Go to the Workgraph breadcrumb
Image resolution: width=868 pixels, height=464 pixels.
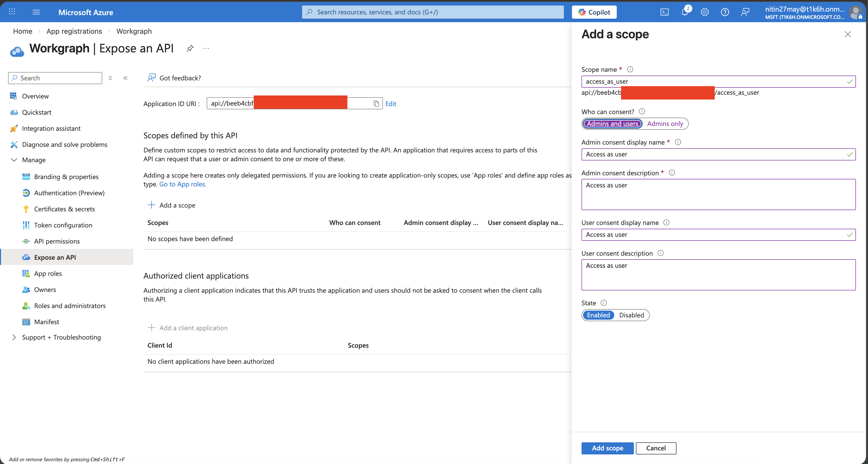(134, 31)
